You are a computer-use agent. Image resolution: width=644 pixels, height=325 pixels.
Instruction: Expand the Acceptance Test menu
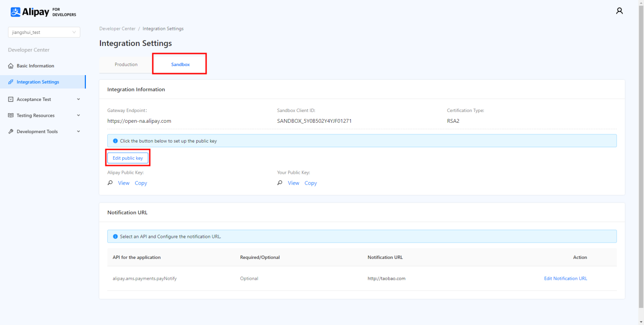pos(79,99)
